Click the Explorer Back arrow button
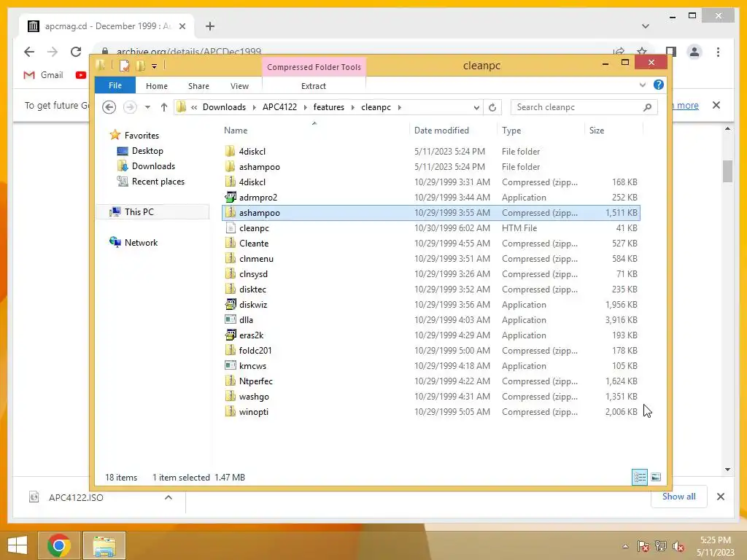The width and height of the screenshot is (747, 560). coord(109,107)
